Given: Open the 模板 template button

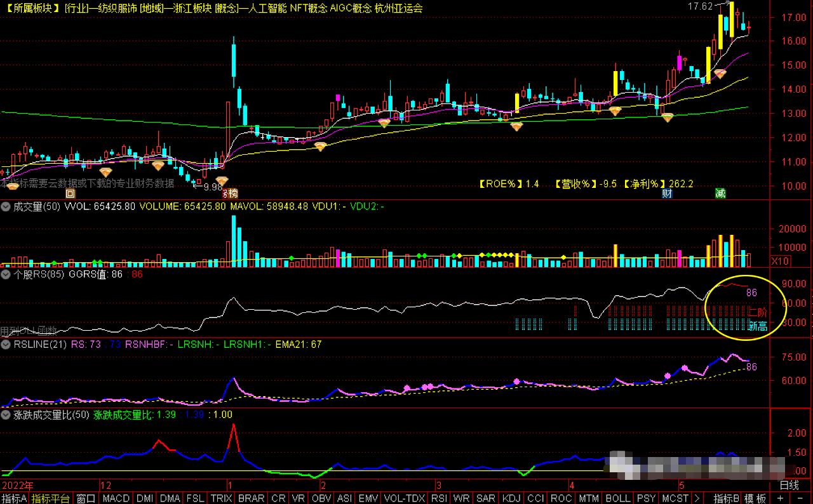Looking at the screenshot, I should [x=755, y=498].
